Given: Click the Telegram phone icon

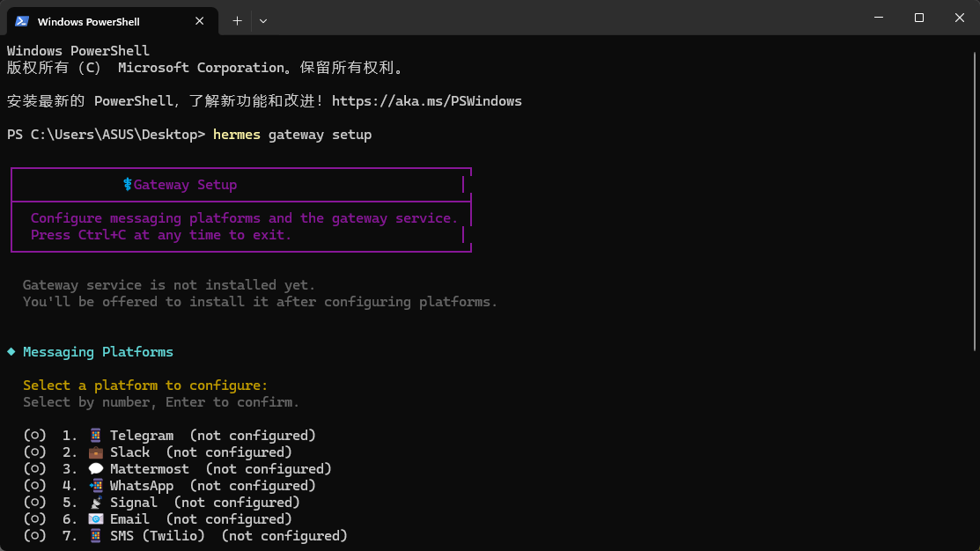Looking at the screenshot, I should tap(96, 436).
